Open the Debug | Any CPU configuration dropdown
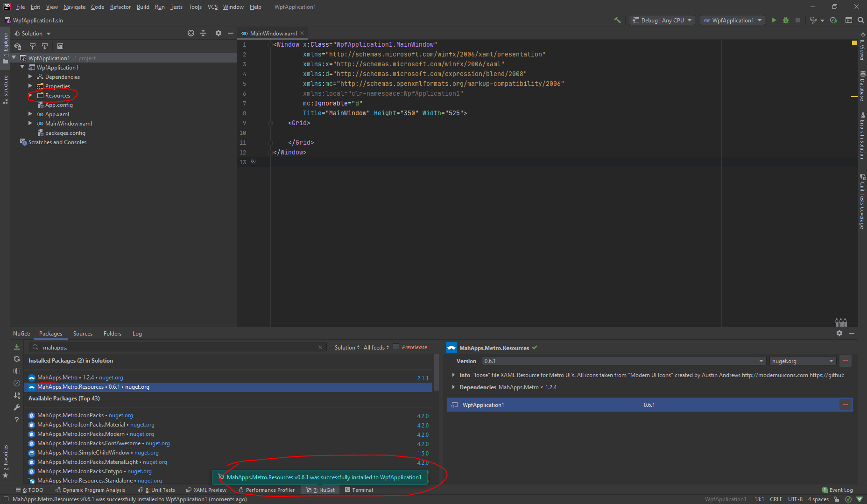 click(x=662, y=20)
